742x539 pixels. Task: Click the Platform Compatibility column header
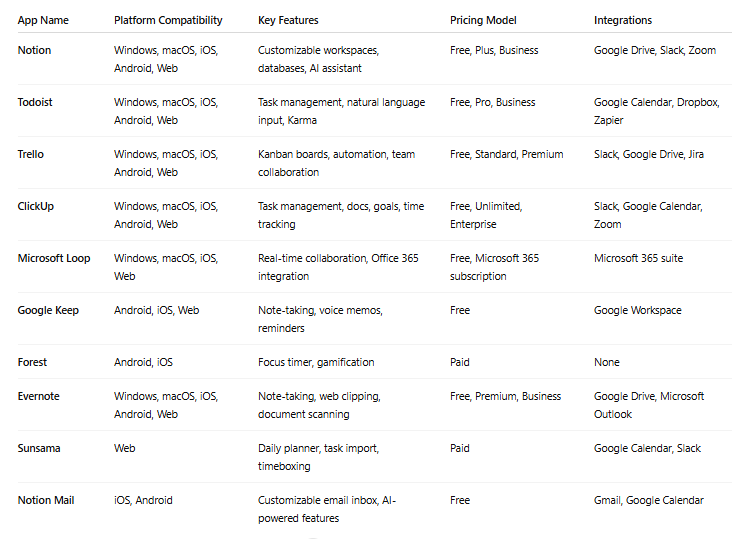[x=168, y=20]
